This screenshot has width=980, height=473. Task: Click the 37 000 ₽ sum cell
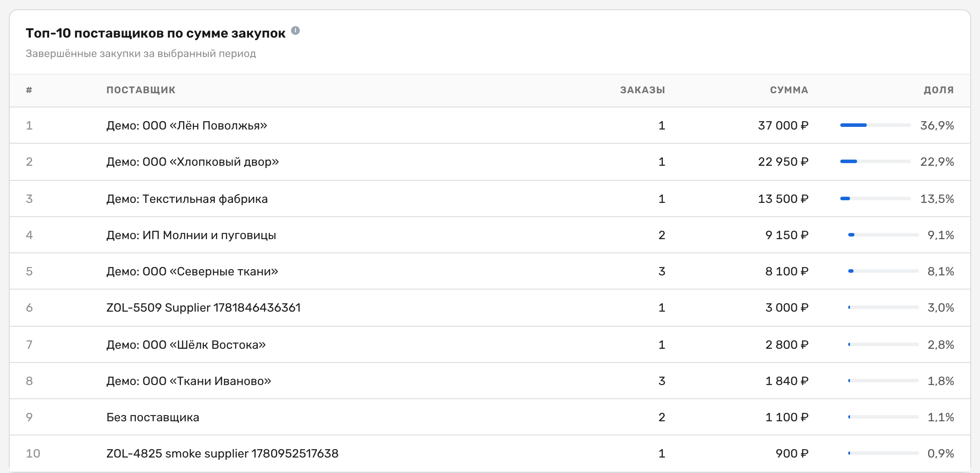coord(783,126)
